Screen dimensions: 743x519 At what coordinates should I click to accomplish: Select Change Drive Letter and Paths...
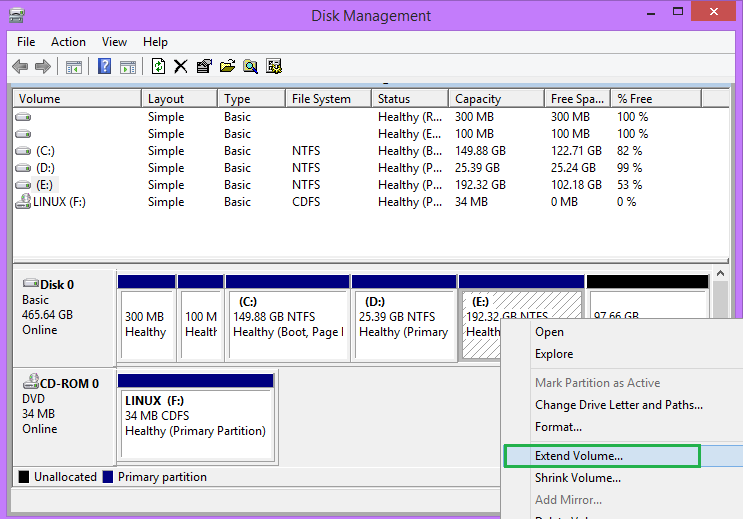point(622,405)
